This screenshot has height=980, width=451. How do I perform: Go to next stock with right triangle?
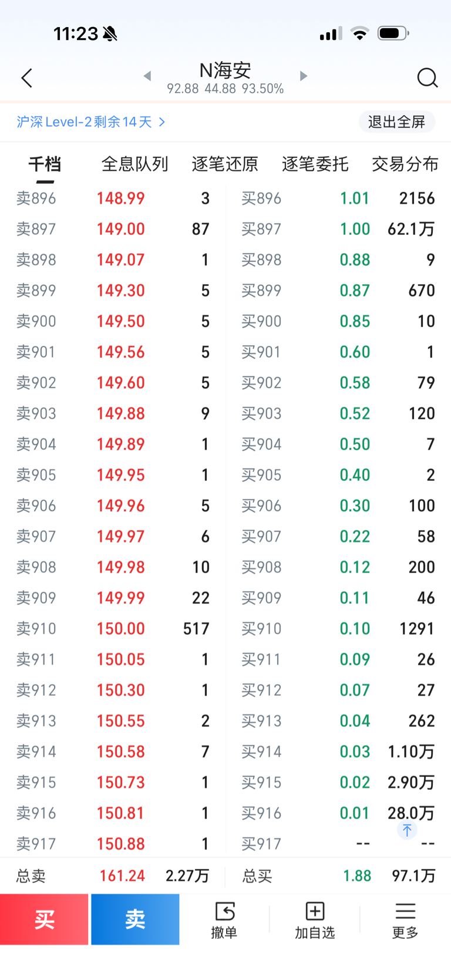pyautogui.click(x=303, y=76)
